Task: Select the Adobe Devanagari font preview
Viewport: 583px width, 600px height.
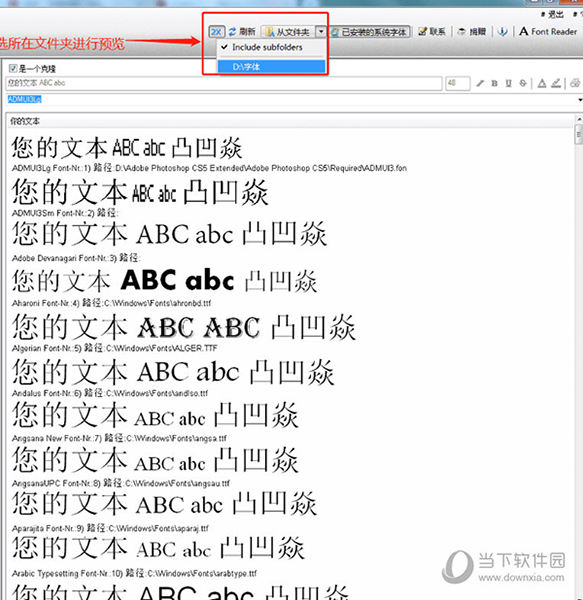Action: pyautogui.click(x=169, y=234)
